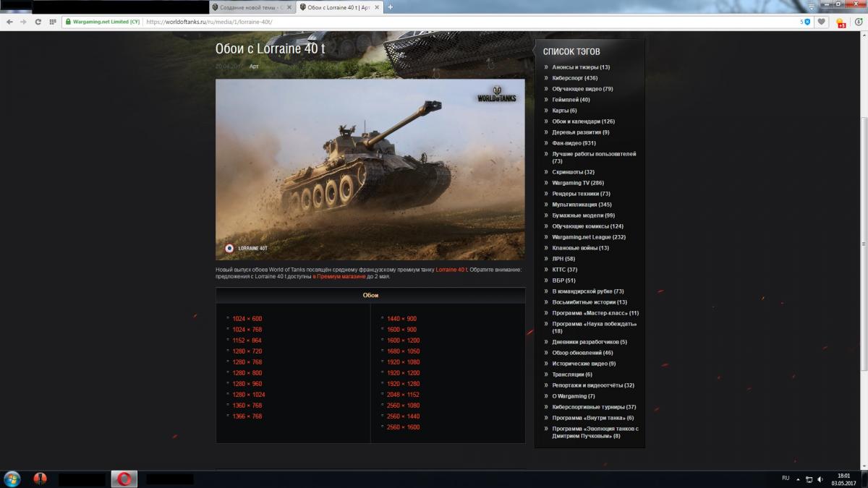Open tag Скриншоты (32)

point(573,172)
